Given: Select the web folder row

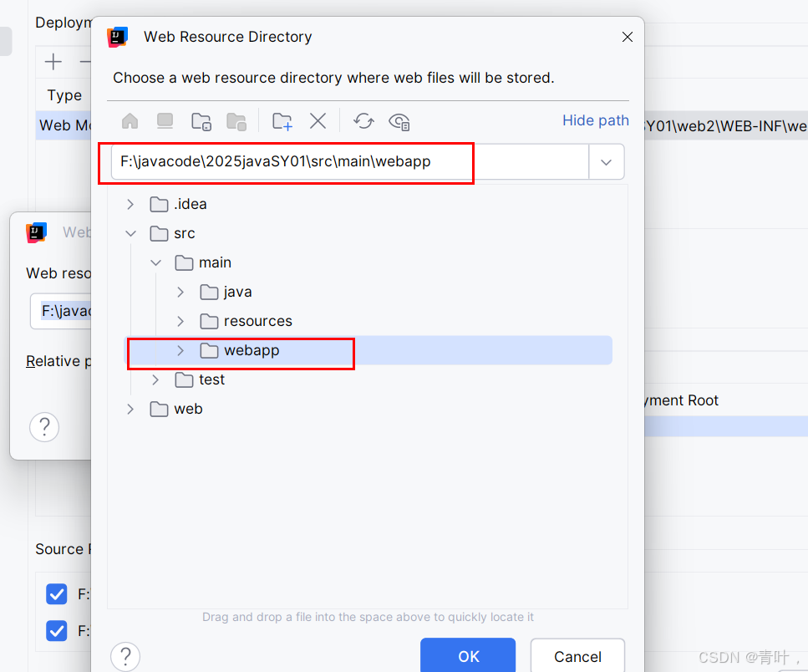Looking at the screenshot, I should [368, 410].
